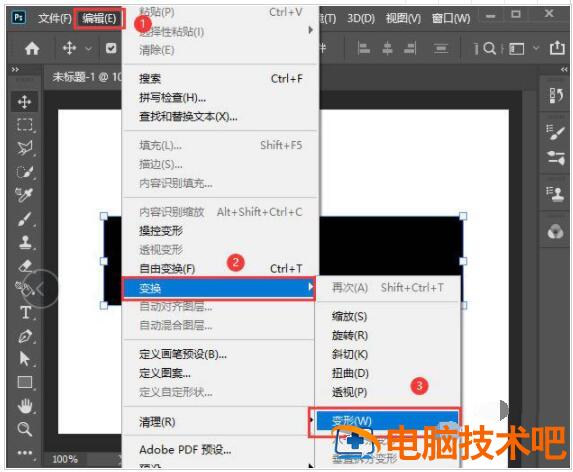Choose 定义图案... menu entry
Image resolution: width=573 pixels, height=472 pixels.
[219, 373]
